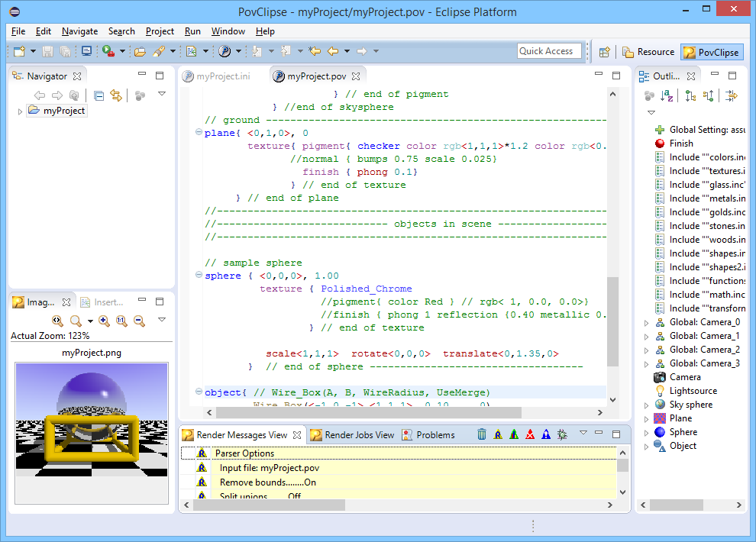Expand Global: Camera_0 in the Outline
Viewport: 756px width, 542px height.
pyautogui.click(x=647, y=323)
